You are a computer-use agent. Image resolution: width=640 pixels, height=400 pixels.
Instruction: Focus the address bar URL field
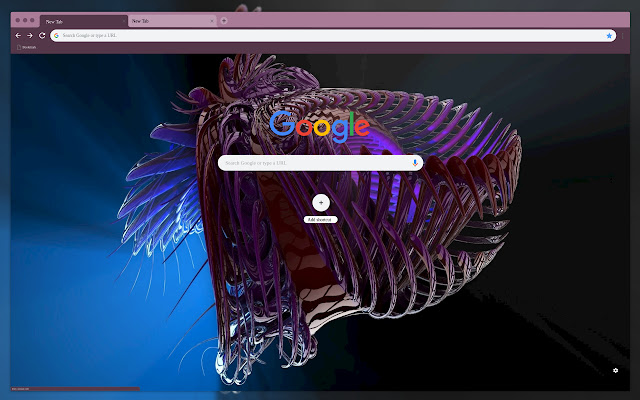[333, 36]
